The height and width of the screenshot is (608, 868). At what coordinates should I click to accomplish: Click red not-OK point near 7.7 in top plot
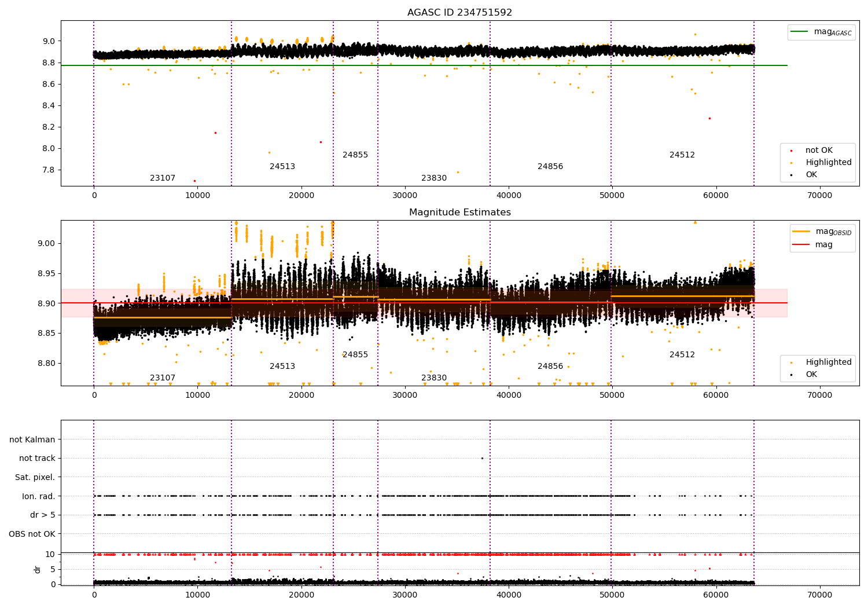coord(194,181)
